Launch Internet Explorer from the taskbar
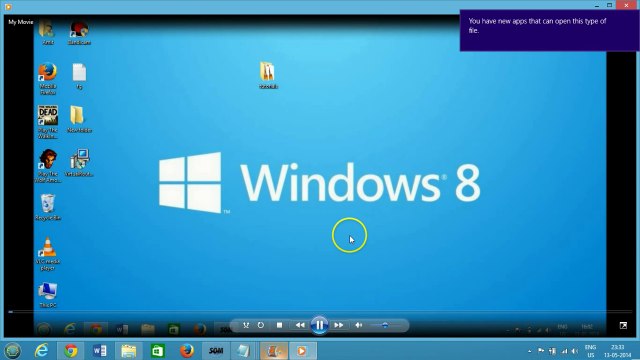The width and height of the screenshot is (640, 360). (x=41, y=351)
